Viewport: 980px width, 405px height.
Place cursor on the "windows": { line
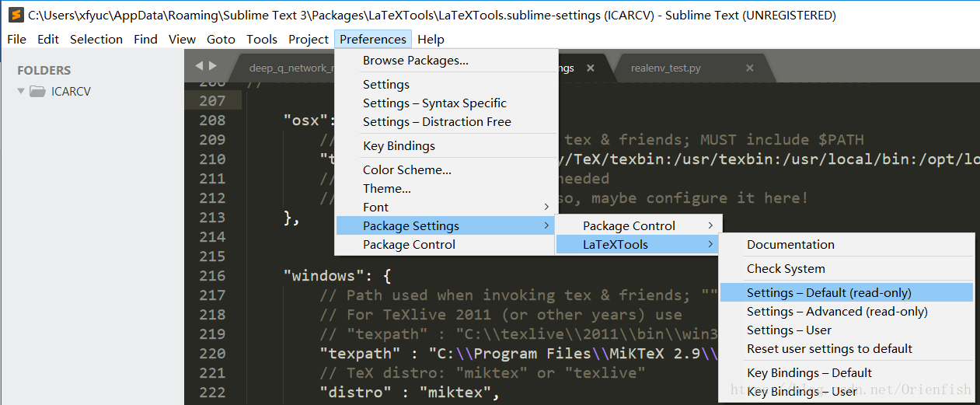click(x=337, y=275)
